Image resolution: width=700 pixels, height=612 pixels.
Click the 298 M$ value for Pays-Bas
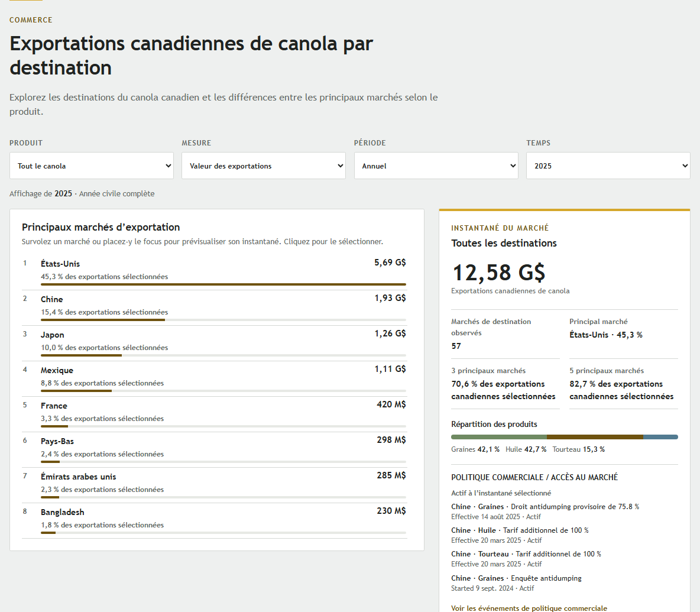coord(391,440)
